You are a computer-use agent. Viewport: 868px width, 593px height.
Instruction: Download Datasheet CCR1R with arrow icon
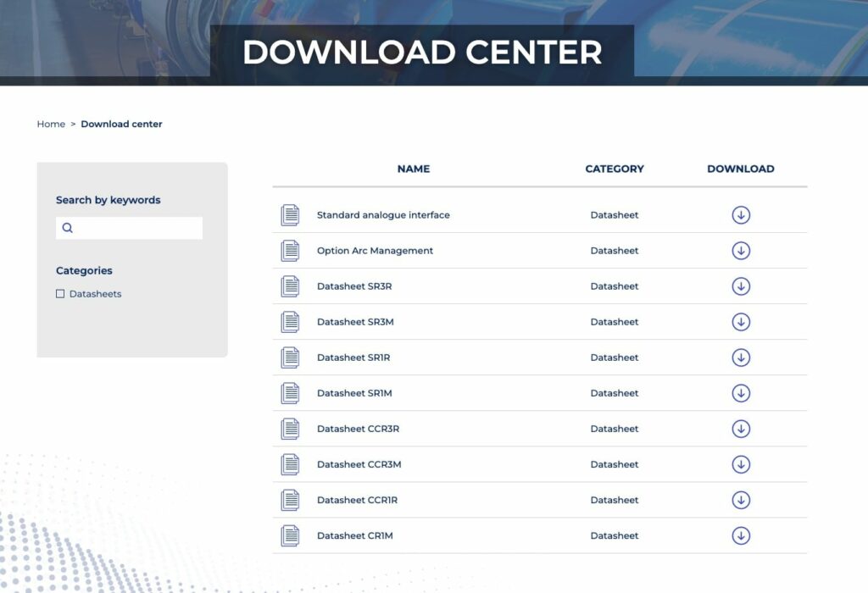coord(741,500)
